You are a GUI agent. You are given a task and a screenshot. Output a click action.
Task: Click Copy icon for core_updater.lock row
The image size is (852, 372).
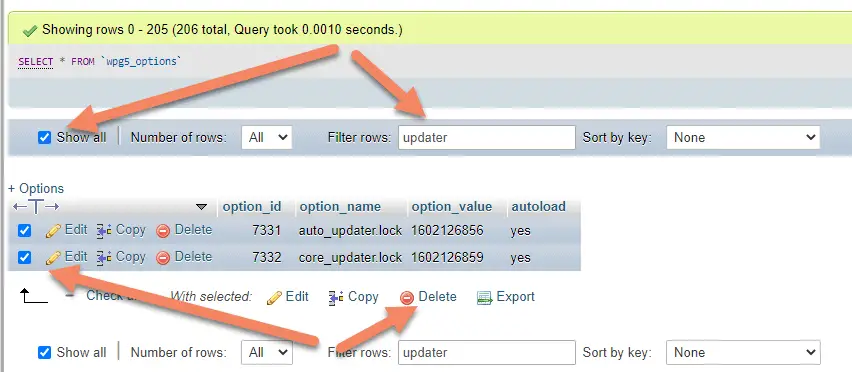pyautogui.click(x=104, y=257)
